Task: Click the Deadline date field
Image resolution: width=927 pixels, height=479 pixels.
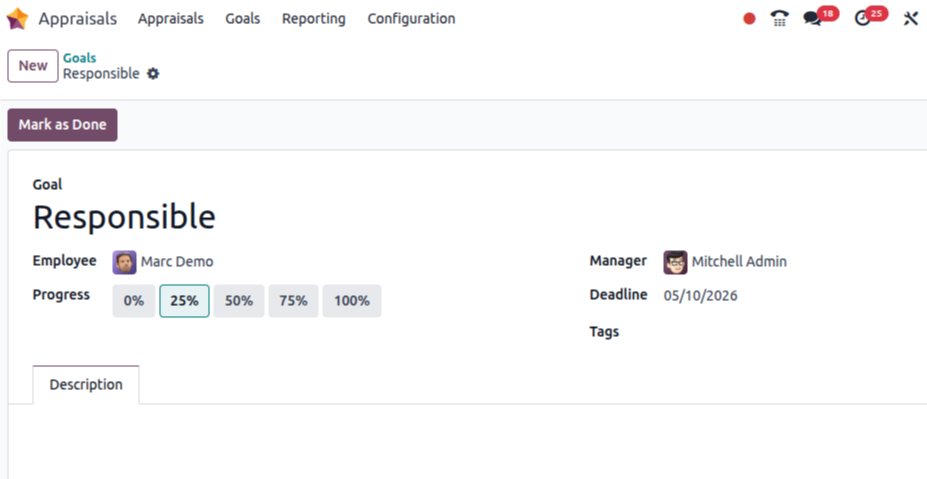Action: click(x=700, y=296)
